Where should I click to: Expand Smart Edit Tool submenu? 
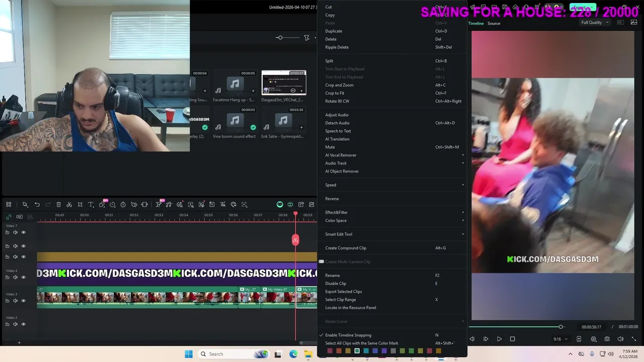(392, 234)
